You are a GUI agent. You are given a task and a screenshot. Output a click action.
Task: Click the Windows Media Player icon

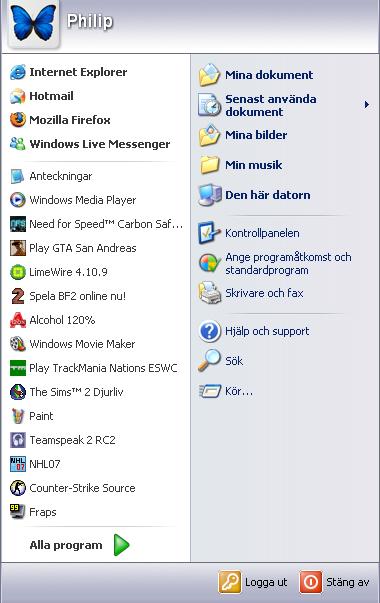(x=18, y=200)
